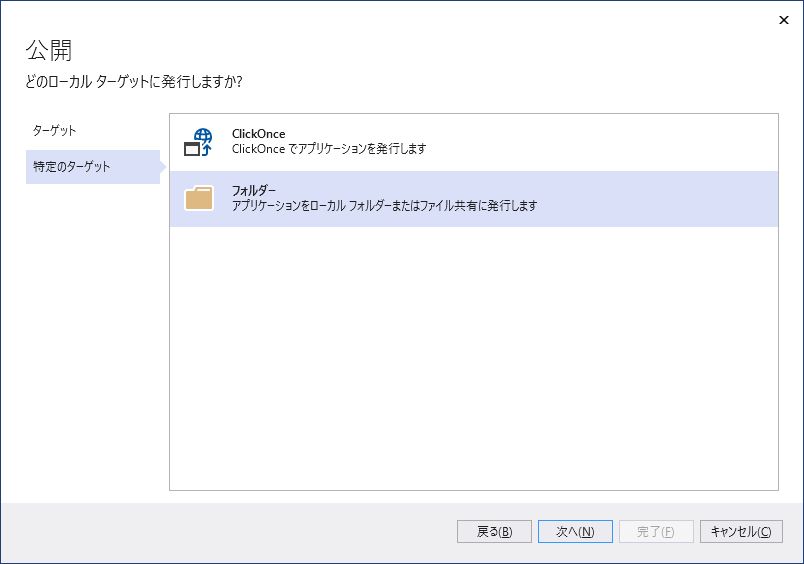
Task: Click the 公開 dialog heading
Action: click(x=49, y=50)
